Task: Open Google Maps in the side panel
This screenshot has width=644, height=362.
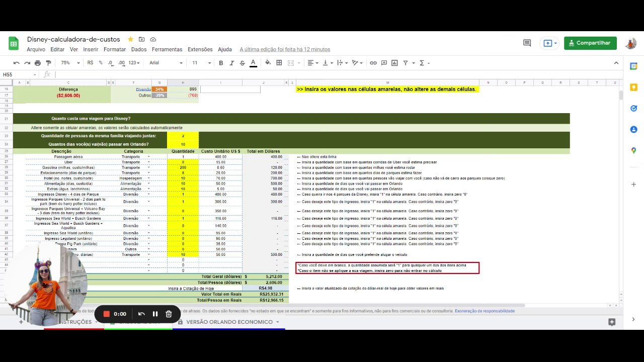Action: [x=634, y=150]
